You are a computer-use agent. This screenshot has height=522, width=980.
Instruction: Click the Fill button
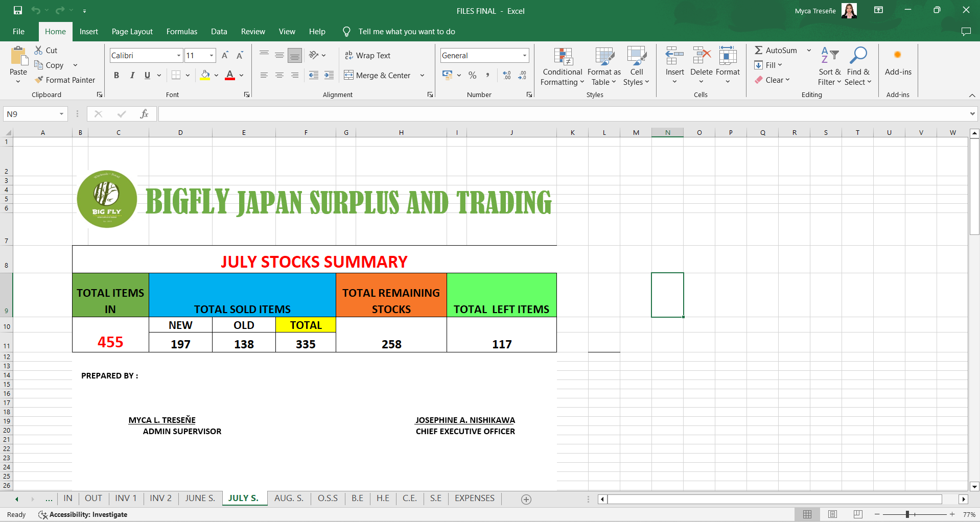(x=768, y=65)
